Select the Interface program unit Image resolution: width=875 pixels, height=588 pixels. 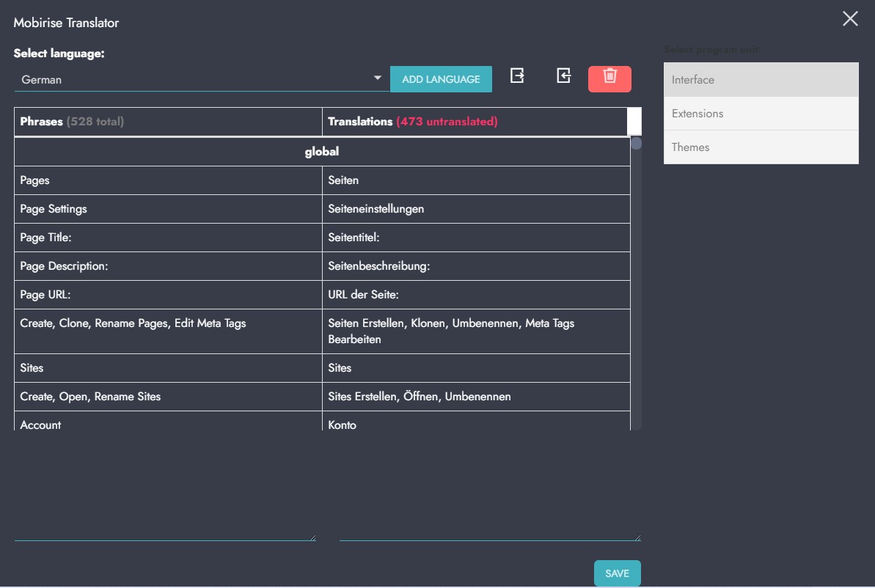point(761,80)
